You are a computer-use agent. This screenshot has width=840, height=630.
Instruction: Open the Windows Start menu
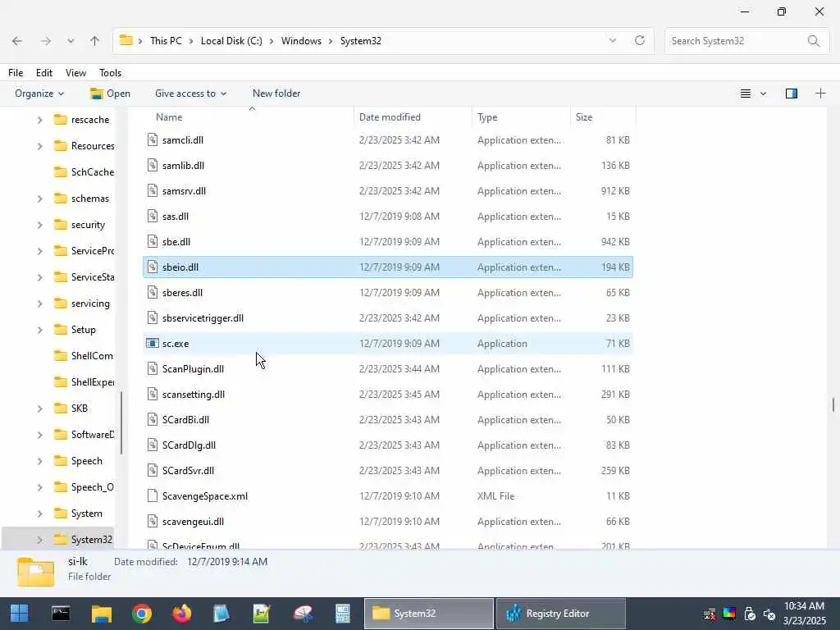coord(20,614)
